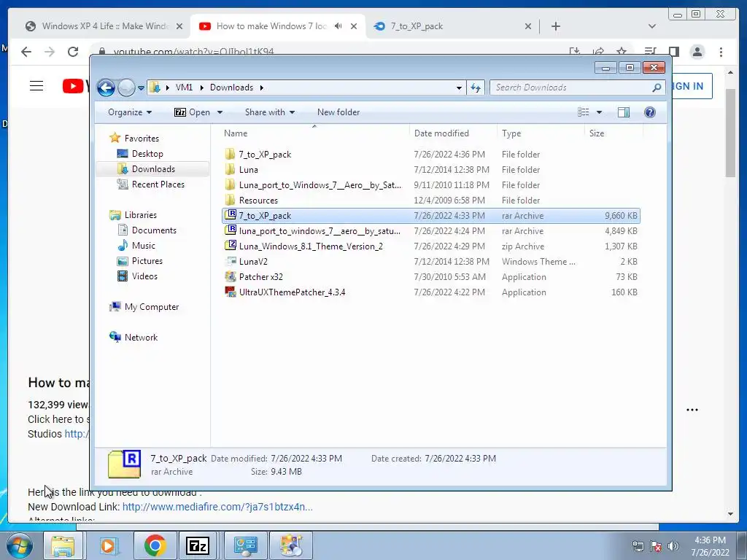This screenshot has height=560, width=747.
Task: Open Videos library
Action: click(x=144, y=276)
